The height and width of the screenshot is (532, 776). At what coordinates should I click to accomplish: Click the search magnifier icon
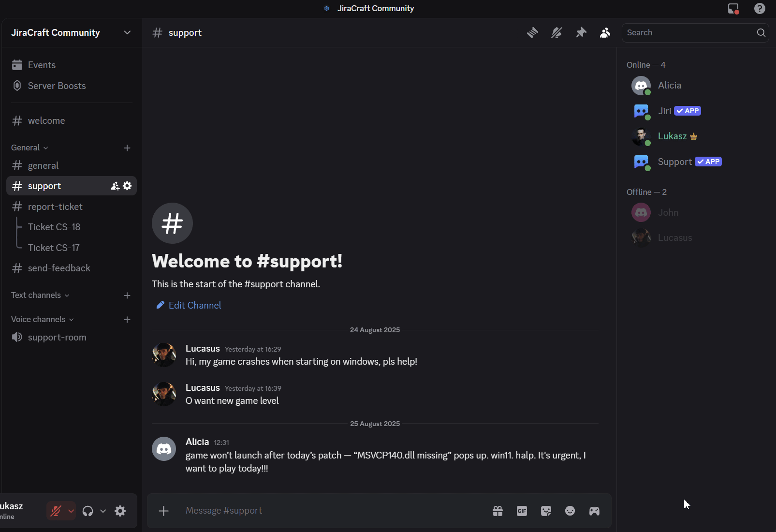[761, 32]
